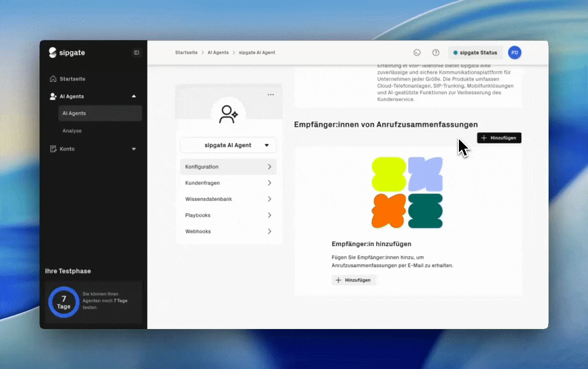Click the chevron next to Wissensdatenbank

269,199
